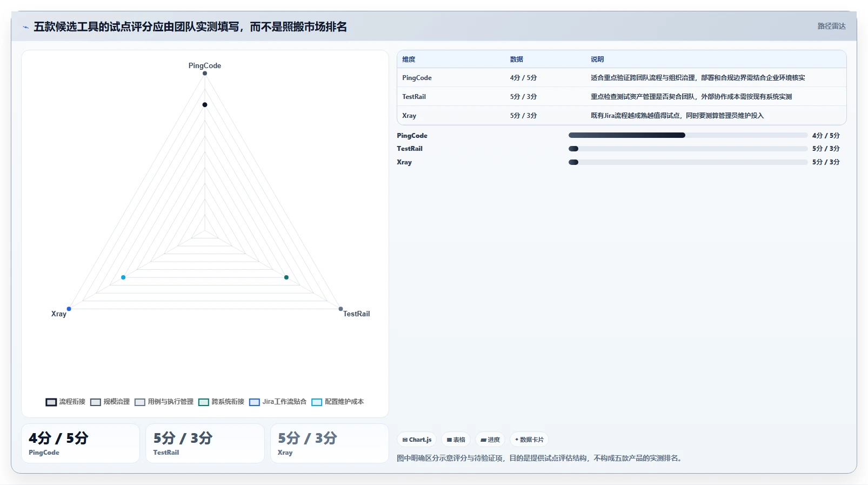
Task: Click the TestRail row 5分 / 3分 table cell
Action: point(523,97)
